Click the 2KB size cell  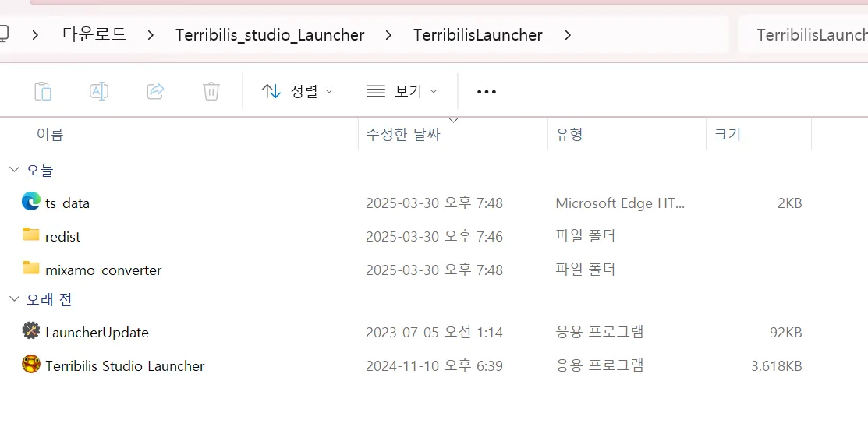click(789, 203)
